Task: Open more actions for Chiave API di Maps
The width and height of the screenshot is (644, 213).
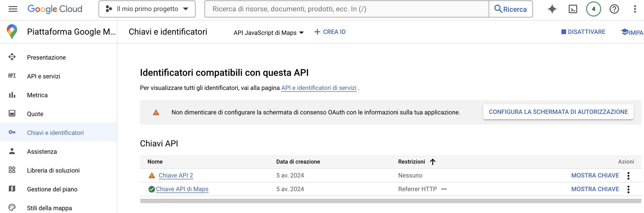Action: tap(628, 189)
